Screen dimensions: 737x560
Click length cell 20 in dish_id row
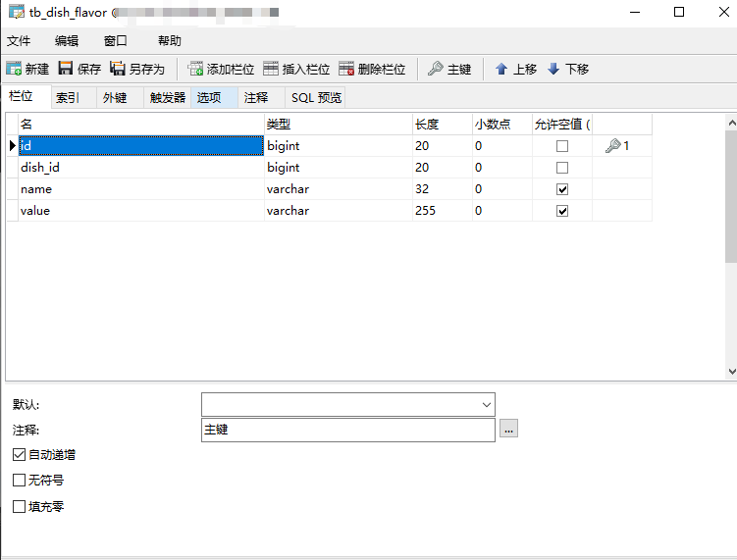(x=443, y=168)
